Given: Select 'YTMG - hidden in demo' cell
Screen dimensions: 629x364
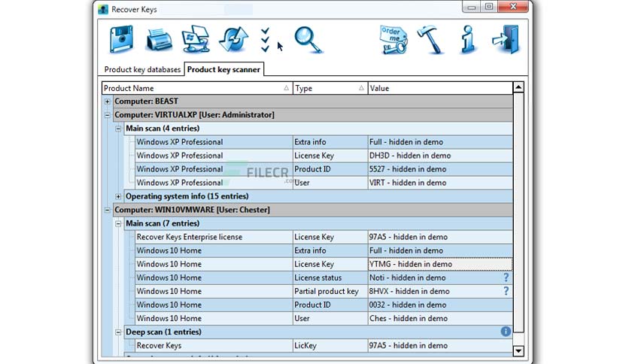Looking at the screenshot, I should click(x=440, y=264).
